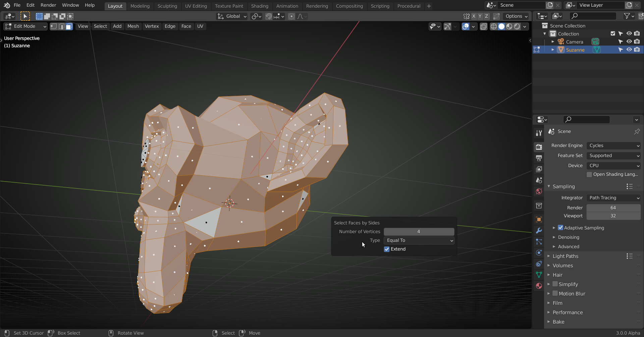Open the Output properties tab
The image size is (644, 337).
[539, 158]
